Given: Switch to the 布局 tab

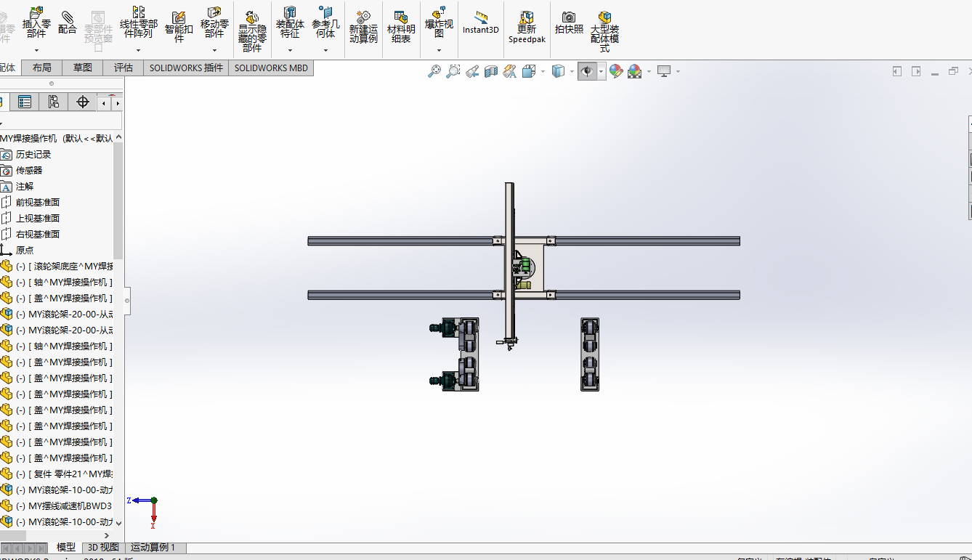Looking at the screenshot, I should point(42,68).
